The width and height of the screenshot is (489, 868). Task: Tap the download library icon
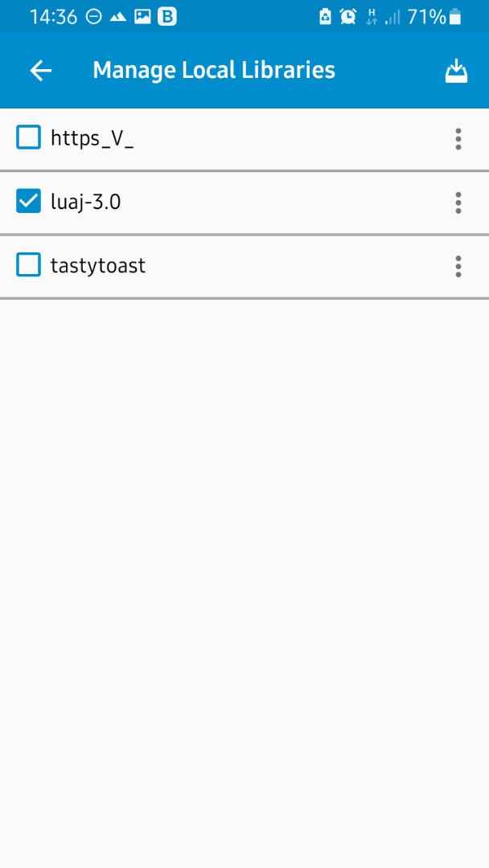pyautogui.click(x=456, y=71)
